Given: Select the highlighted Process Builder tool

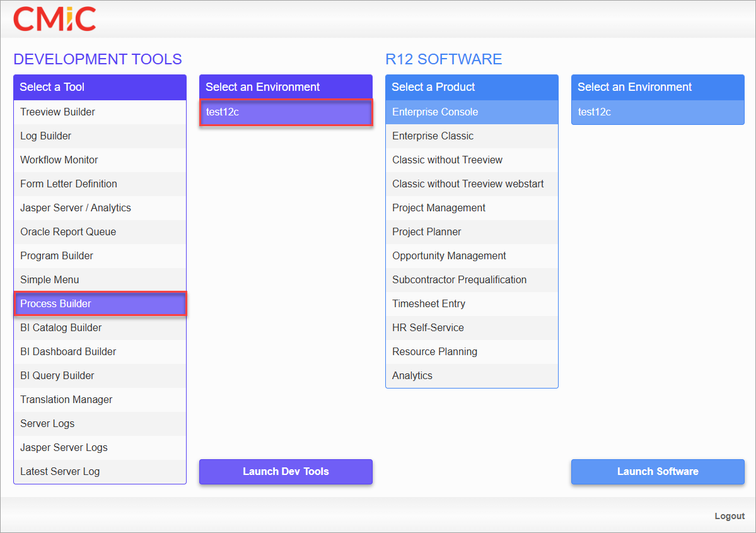Looking at the screenshot, I should [100, 304].
